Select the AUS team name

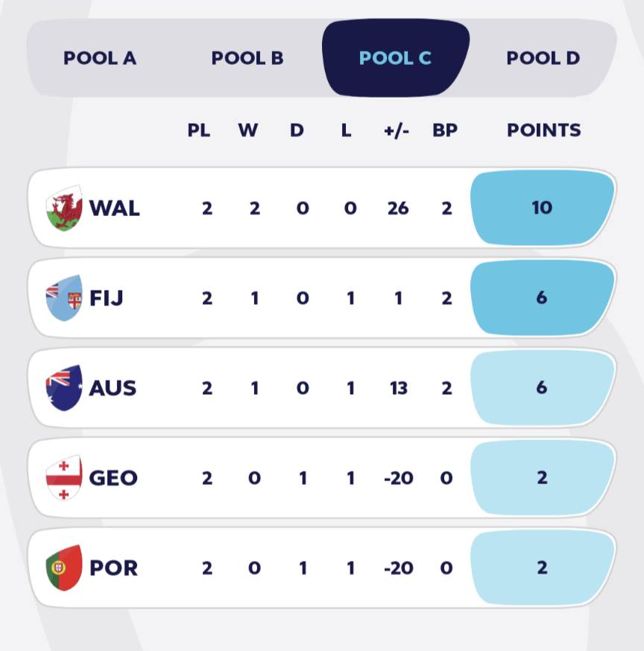point(113,388)
